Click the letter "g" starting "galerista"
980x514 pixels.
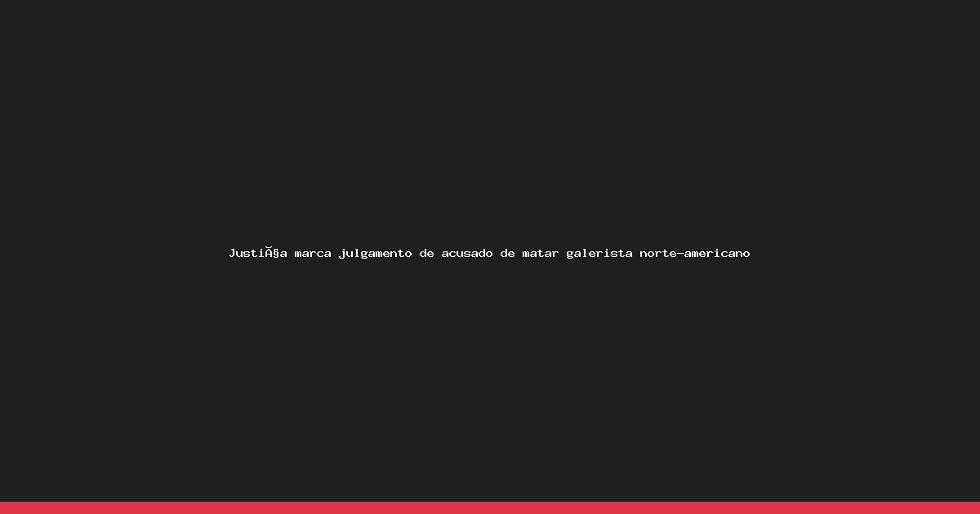[x=570, y=255]
